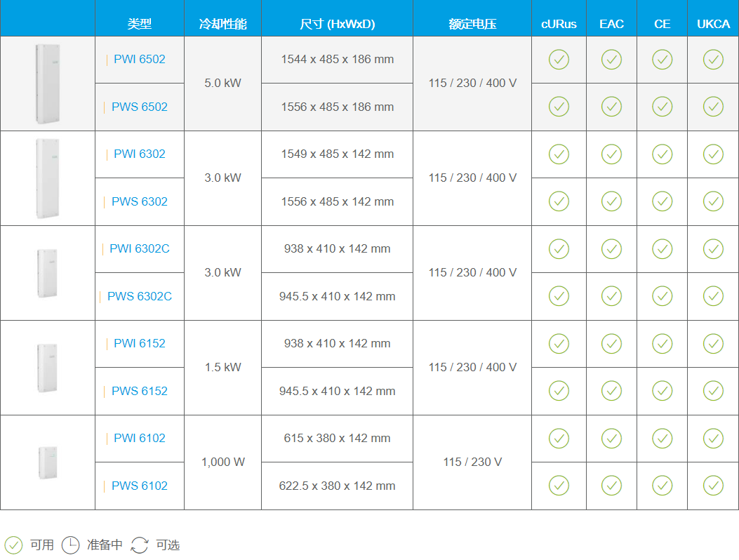This screenshot has height=560, width=739.
Task: Click the cURus checkmark for PWI 6502
Action: pos(559,60)
